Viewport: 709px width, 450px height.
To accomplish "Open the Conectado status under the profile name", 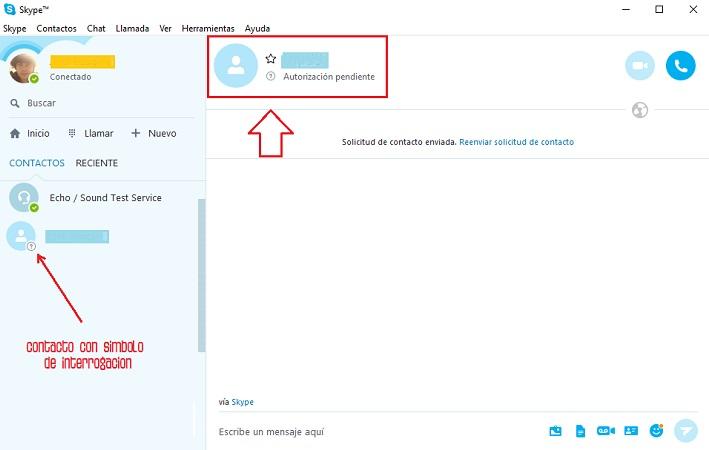I will click(x=70, y=77).
